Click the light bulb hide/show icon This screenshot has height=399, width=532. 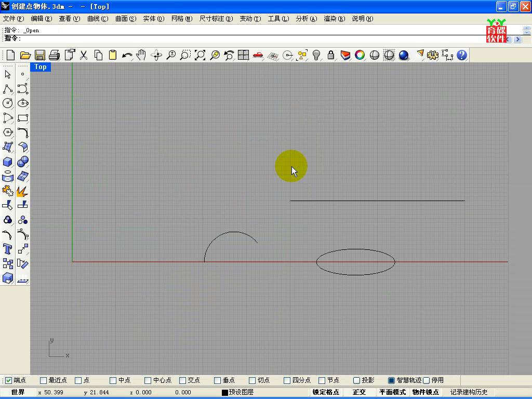[316, 55]
